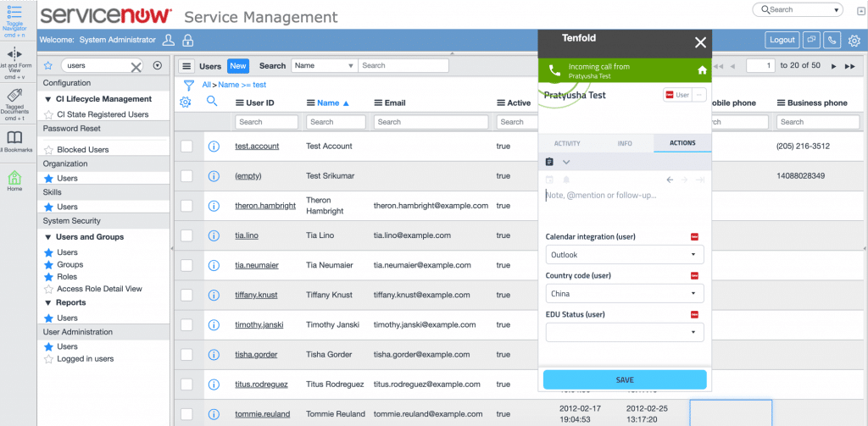Open the Calendar integration Outlook dropdown
This screenshot has height=426, width=868.
pyautogui.click(x=625, y=254)
